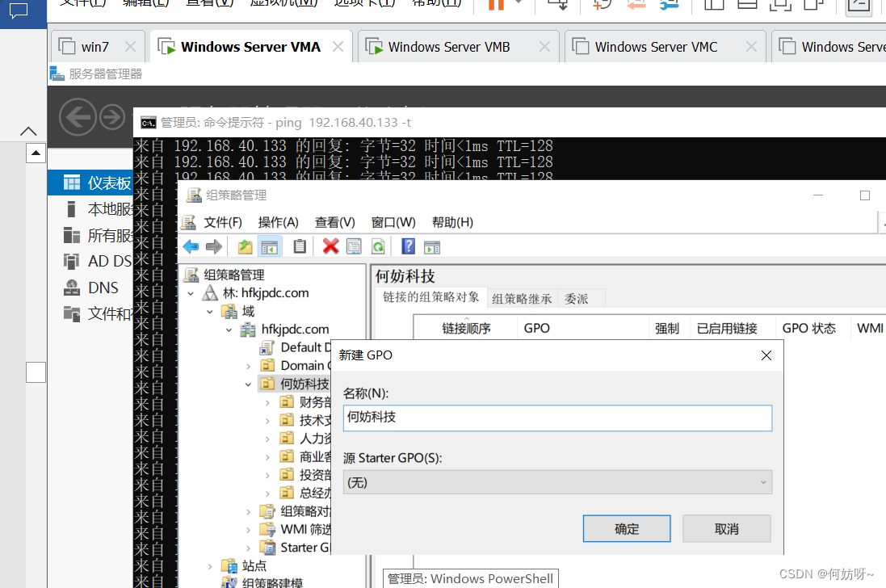Switch to the 委派 tab
886x588 pixels.
577,299
